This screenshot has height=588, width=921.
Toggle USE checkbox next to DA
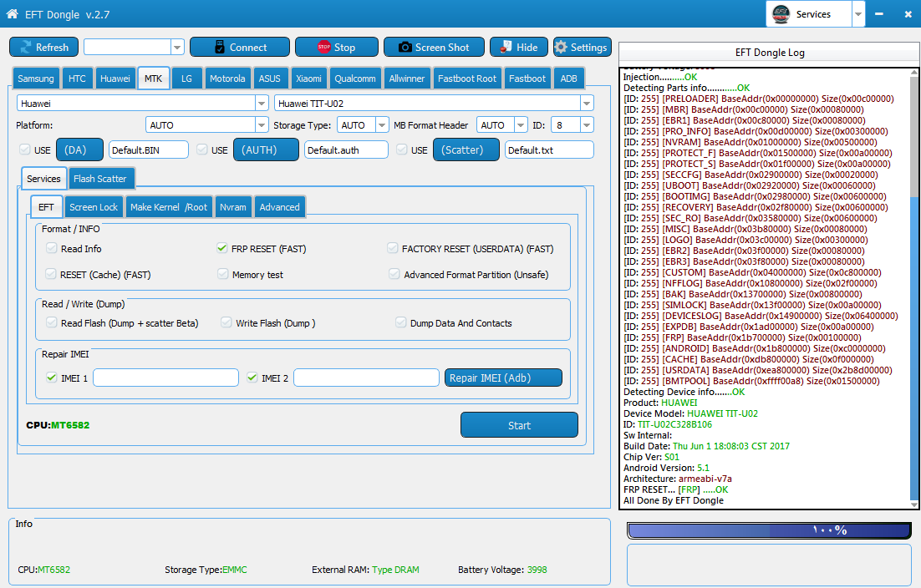(25, 150)
